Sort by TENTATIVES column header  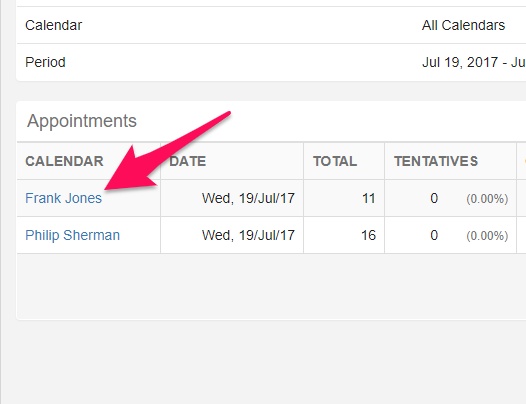tap(436, 161)
